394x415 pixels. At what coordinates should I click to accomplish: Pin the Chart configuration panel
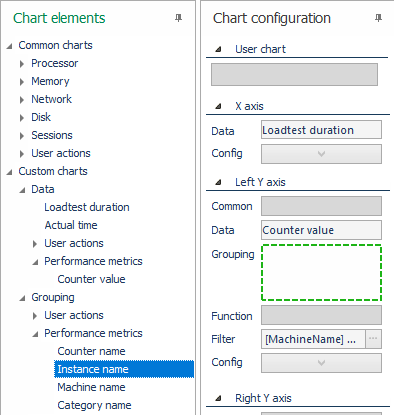tap(378, 18)
